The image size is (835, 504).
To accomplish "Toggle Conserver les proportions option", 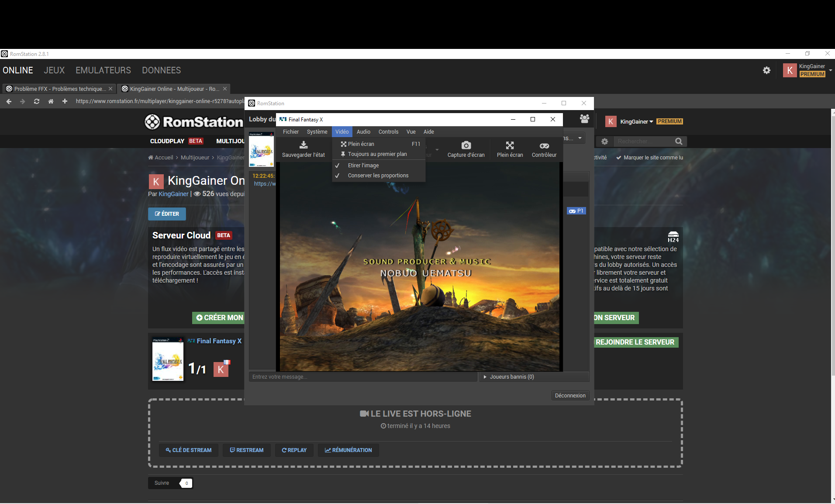I will click(378, 176).
